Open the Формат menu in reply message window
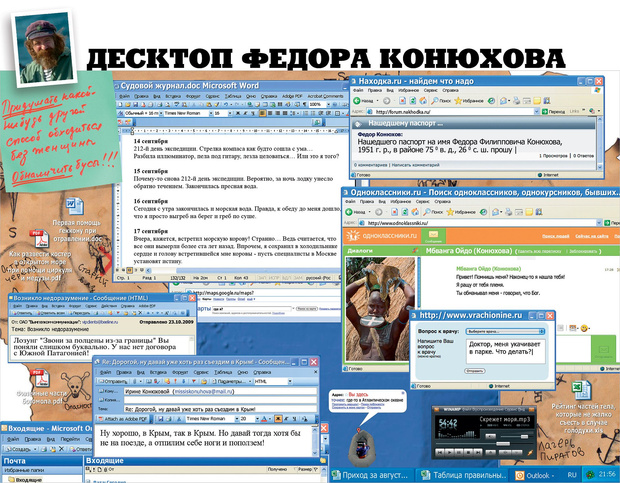This screenshot has height=483, width=620. click(180, 372)
